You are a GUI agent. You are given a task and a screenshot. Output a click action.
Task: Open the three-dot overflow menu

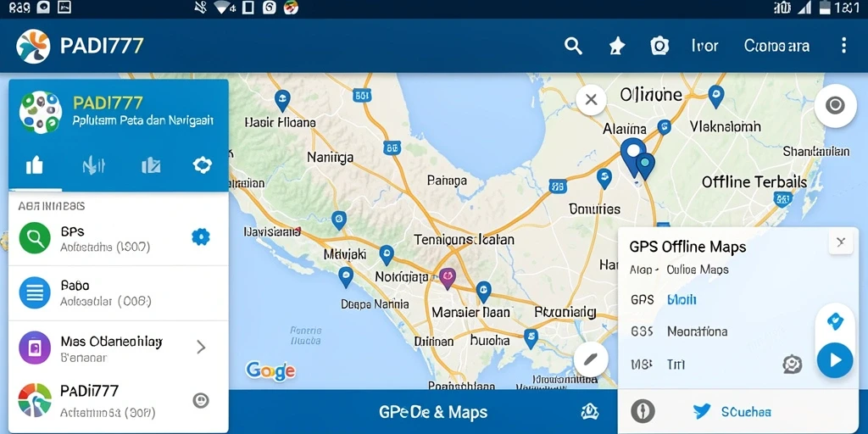pos(843,46)
